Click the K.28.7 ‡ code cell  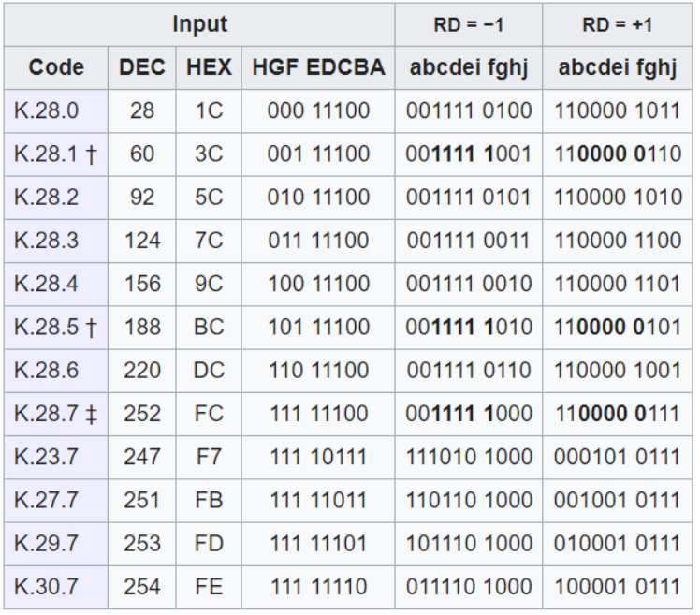(x=56, y=414)
